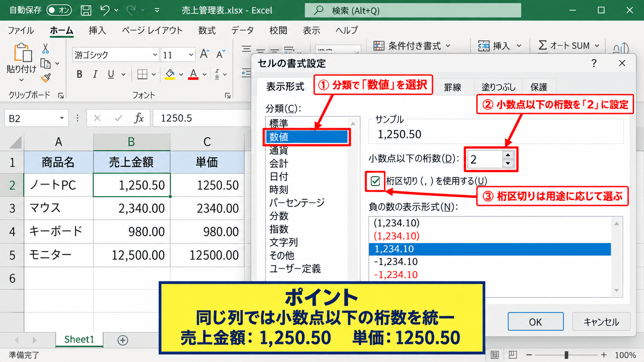644x362 pixels.
Task: Click the zoom in plus button
Action: click(604, 355)
